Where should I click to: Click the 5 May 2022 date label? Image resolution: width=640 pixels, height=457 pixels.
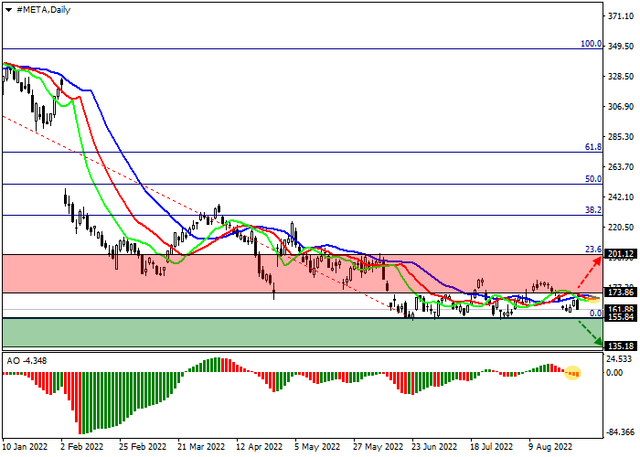[x=317, y=447]
